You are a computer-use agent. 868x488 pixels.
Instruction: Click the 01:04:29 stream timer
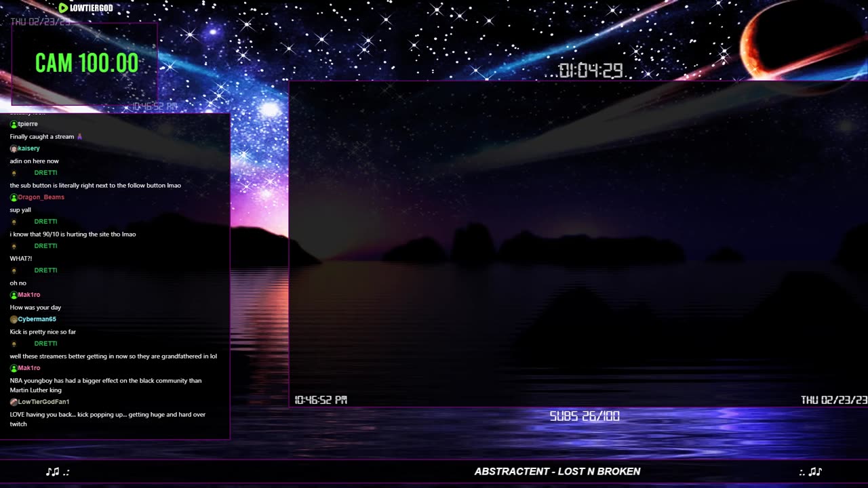591,70
